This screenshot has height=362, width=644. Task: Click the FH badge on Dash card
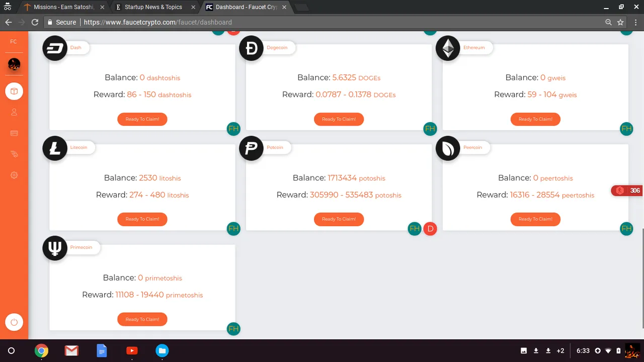point(233,129)
